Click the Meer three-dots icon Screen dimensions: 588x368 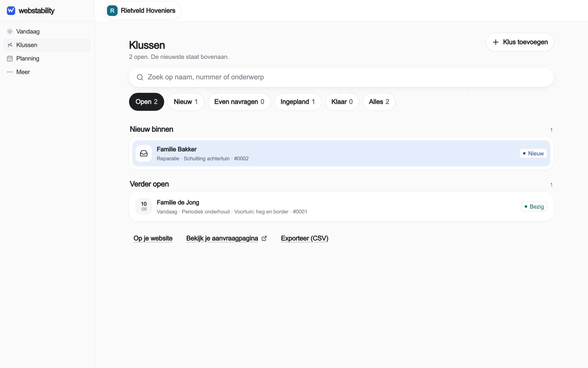point(10,72)
